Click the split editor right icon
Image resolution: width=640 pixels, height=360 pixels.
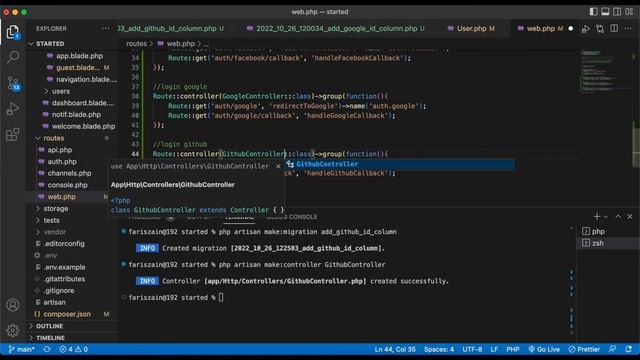click(x=614, y=29)
